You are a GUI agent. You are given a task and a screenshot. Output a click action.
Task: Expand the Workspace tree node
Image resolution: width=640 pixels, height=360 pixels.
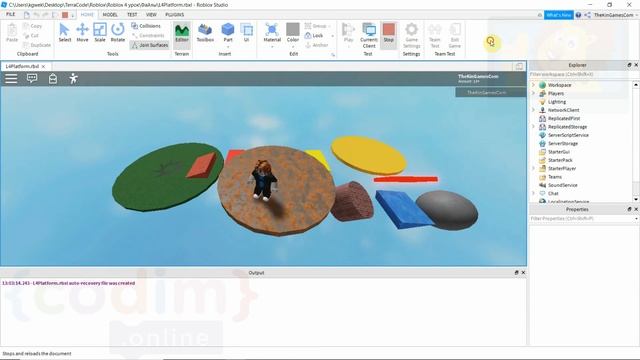tap(533, 85)
